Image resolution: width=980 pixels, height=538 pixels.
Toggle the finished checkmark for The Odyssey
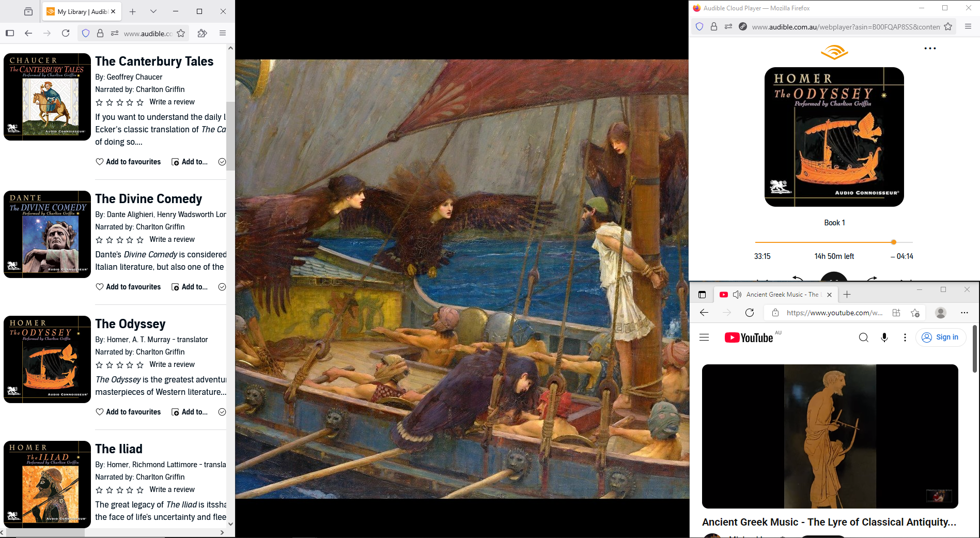coord(222,412)
